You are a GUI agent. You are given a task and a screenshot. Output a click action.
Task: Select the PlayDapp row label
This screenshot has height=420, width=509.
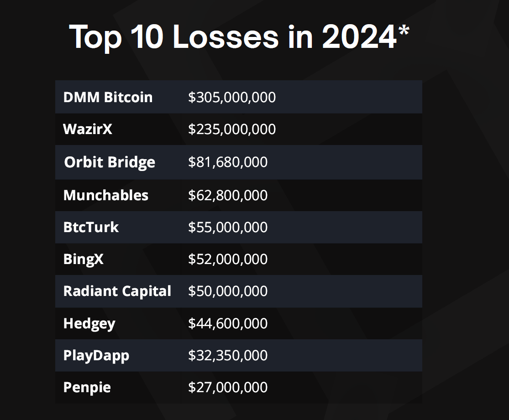(96, 355)
